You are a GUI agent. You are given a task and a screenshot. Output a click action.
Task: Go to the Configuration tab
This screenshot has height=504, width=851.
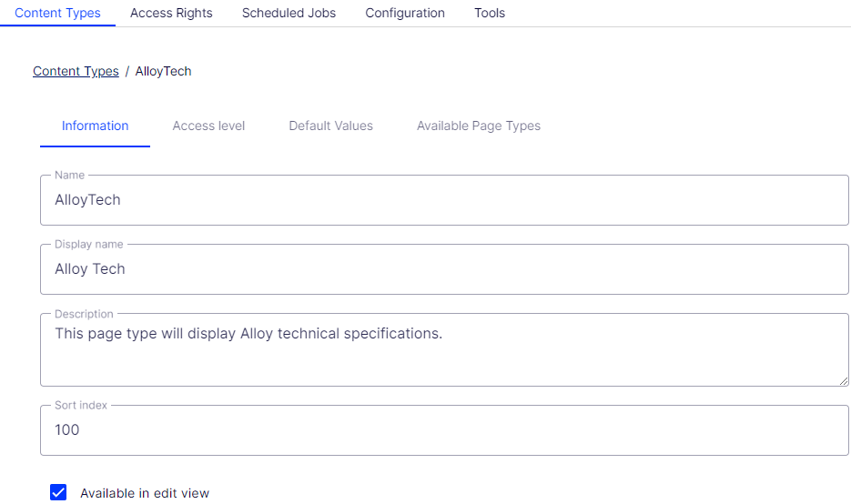point(405,13)
